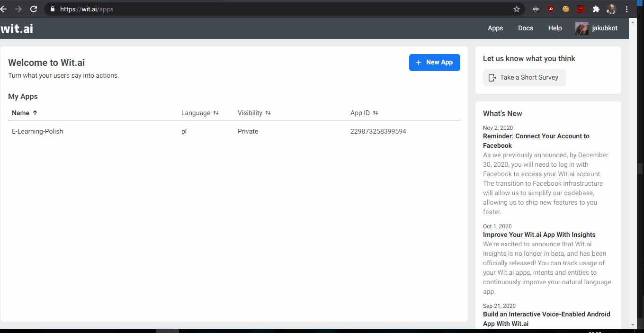Click the page scrollbar down arrow
Screen dimensions: 644x333
click(x=633, y=325)
